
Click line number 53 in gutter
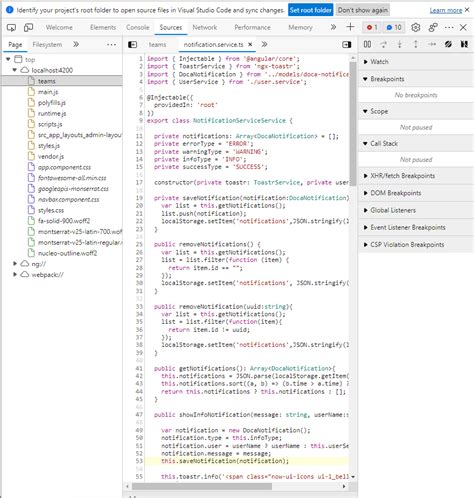139,461
